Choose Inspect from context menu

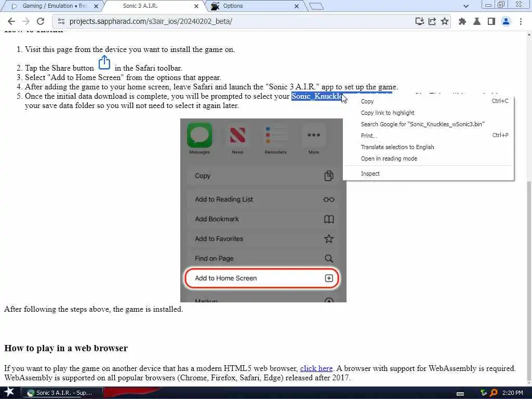pos(429,174)
